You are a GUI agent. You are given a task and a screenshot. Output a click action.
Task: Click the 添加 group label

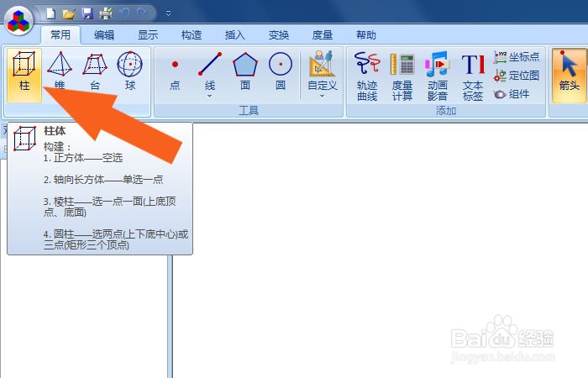[446, 111]
